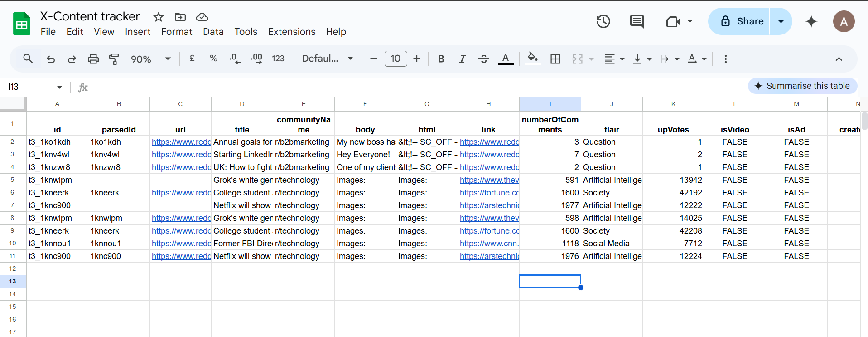Select row 13 header

click(x=13, y=281)
